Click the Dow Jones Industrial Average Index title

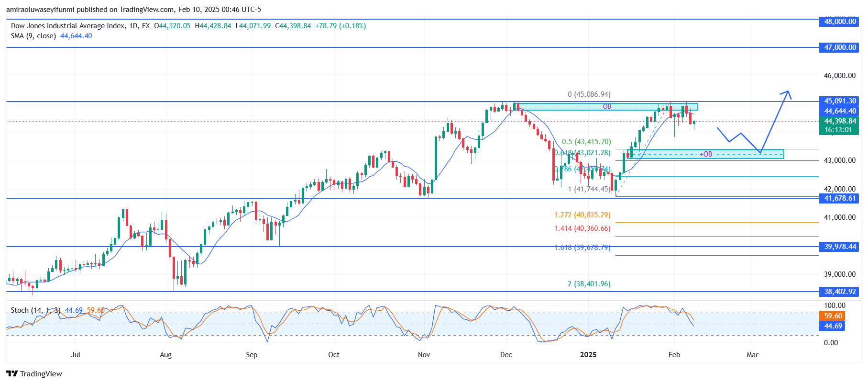click(68, 26)
